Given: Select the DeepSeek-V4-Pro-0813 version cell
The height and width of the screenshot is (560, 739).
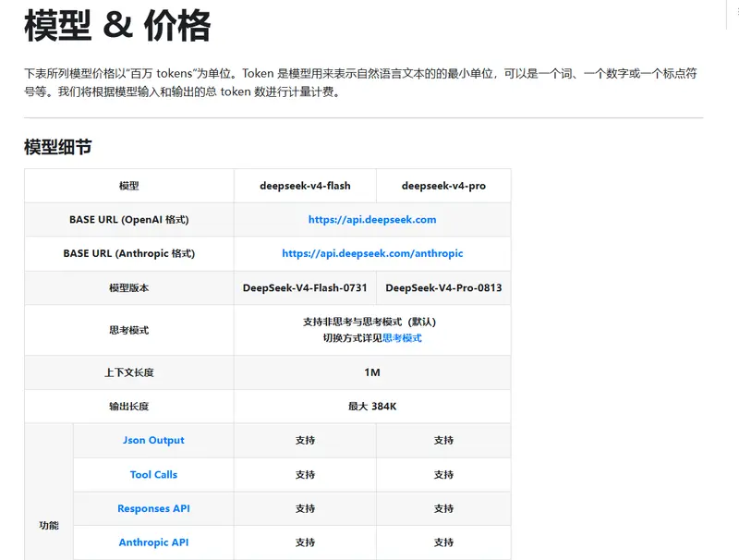Looking at the screenshot, I should (443, 288).
